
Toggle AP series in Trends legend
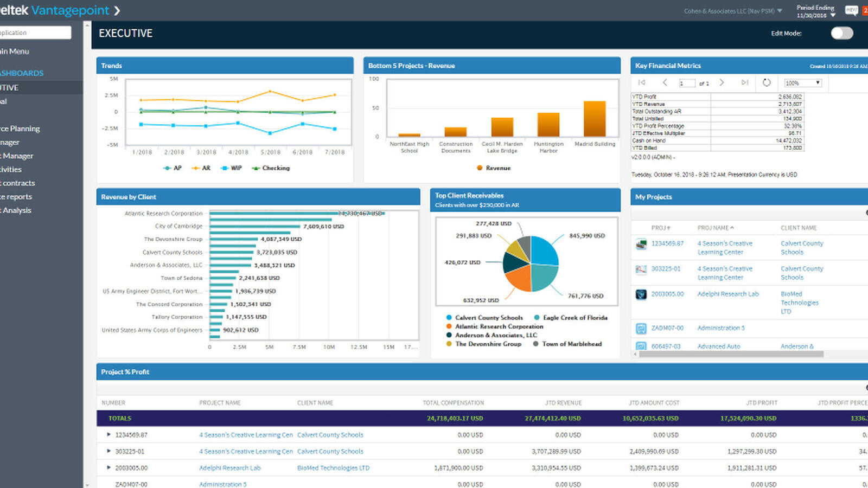click(173, 168)
